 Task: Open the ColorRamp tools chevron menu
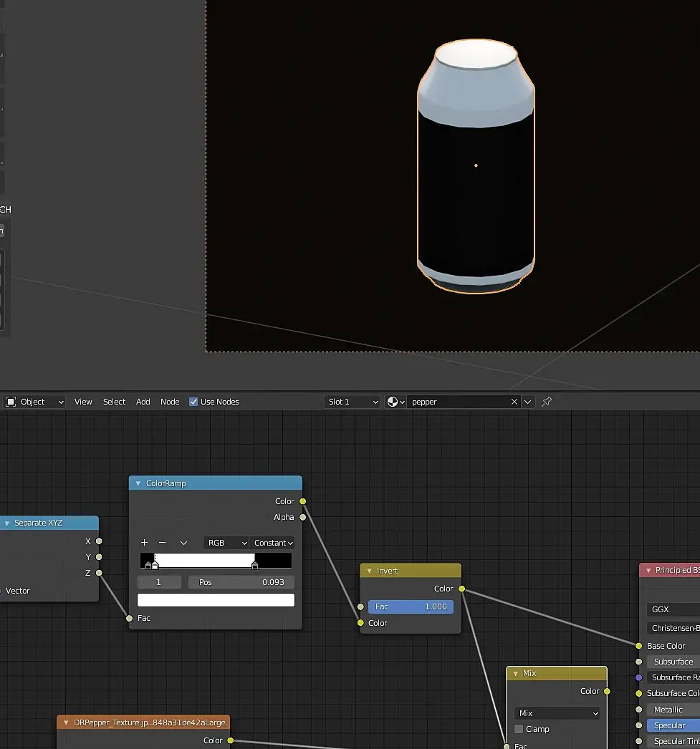click(183, 543)
